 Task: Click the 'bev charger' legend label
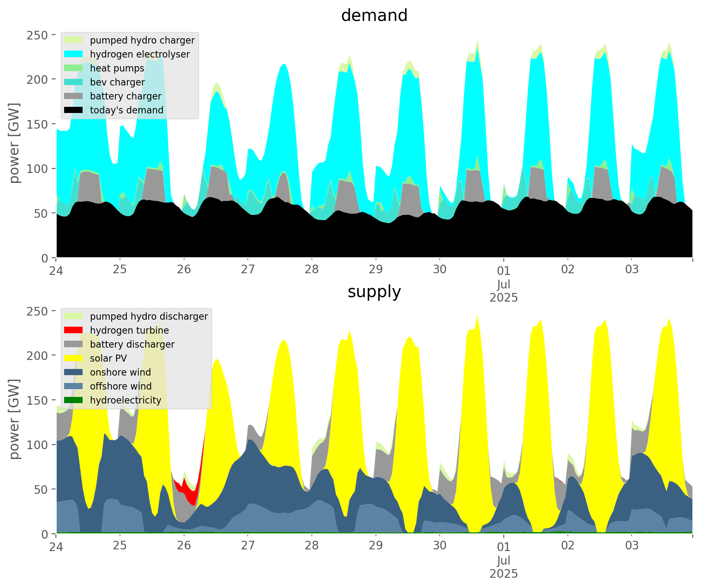pos(117,82)
